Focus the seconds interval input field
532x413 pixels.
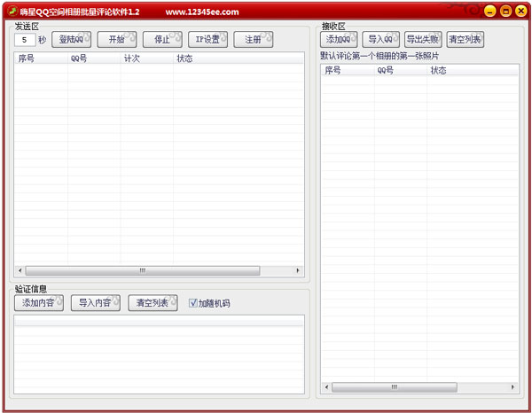(25, 40)
